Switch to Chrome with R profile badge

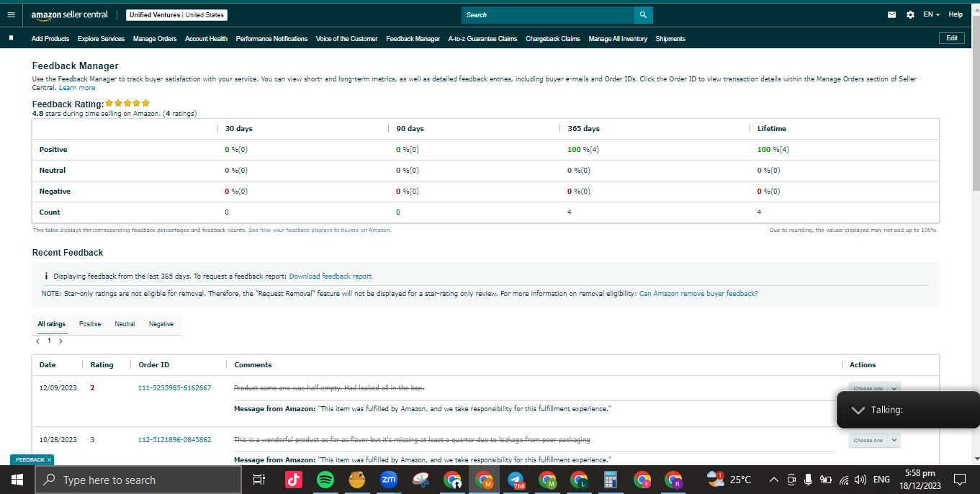pyautogui.click(x=673, y=480)
